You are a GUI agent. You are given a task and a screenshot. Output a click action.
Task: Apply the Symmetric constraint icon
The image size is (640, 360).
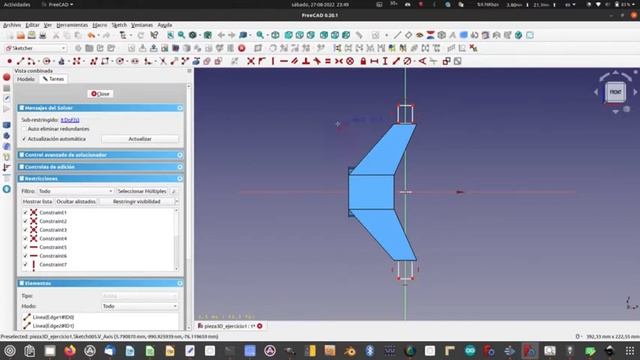tap(339, 61)
